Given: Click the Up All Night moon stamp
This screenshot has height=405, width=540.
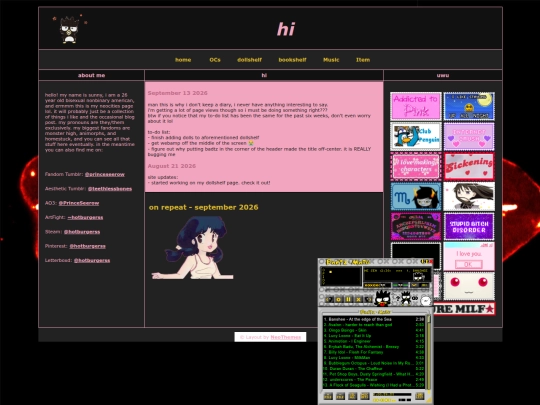Looking at the screenshot, I should click(469, 106).
